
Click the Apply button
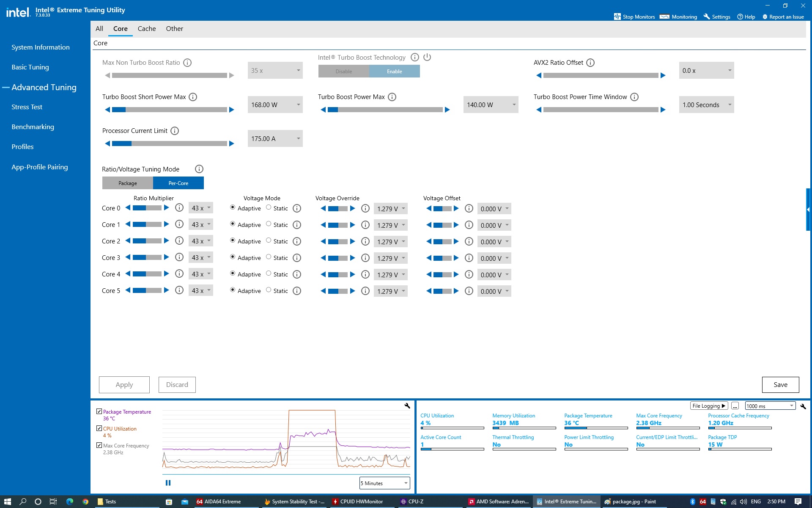pyautogui.click(x=124, y=384)
